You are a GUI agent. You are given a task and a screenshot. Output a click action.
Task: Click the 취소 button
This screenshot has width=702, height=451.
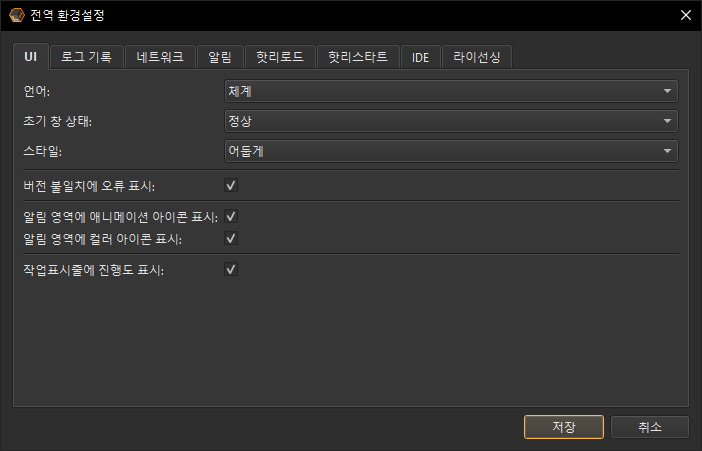[x=650, y=427]
